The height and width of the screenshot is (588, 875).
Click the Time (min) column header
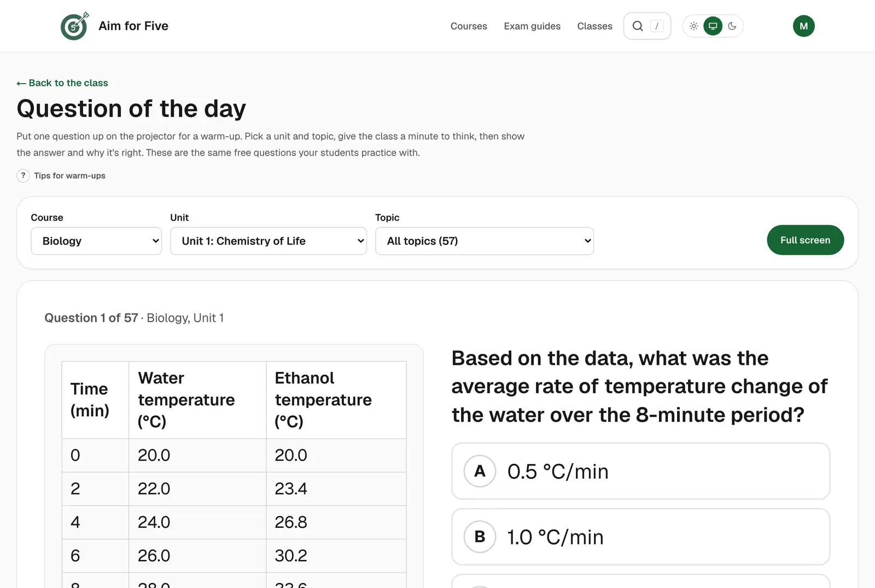95,400
